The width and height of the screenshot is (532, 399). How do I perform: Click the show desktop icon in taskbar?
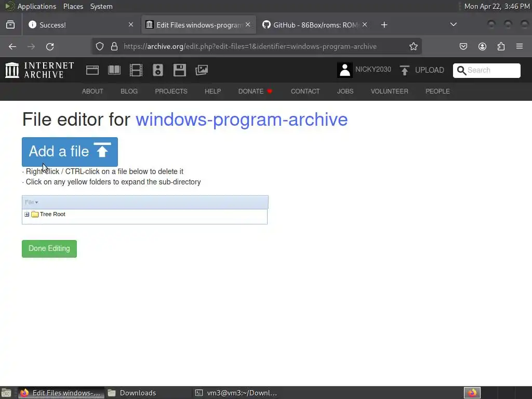(x=6, y=393)
